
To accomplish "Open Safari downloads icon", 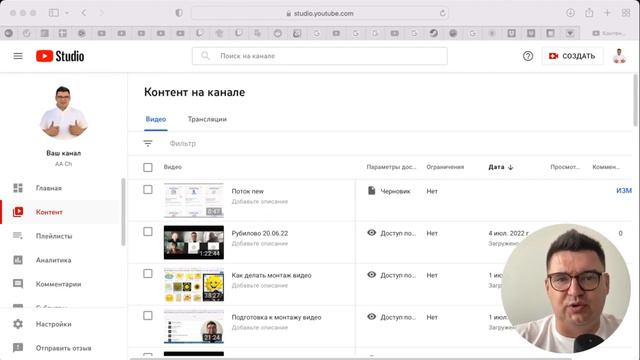I will [570, 13].
